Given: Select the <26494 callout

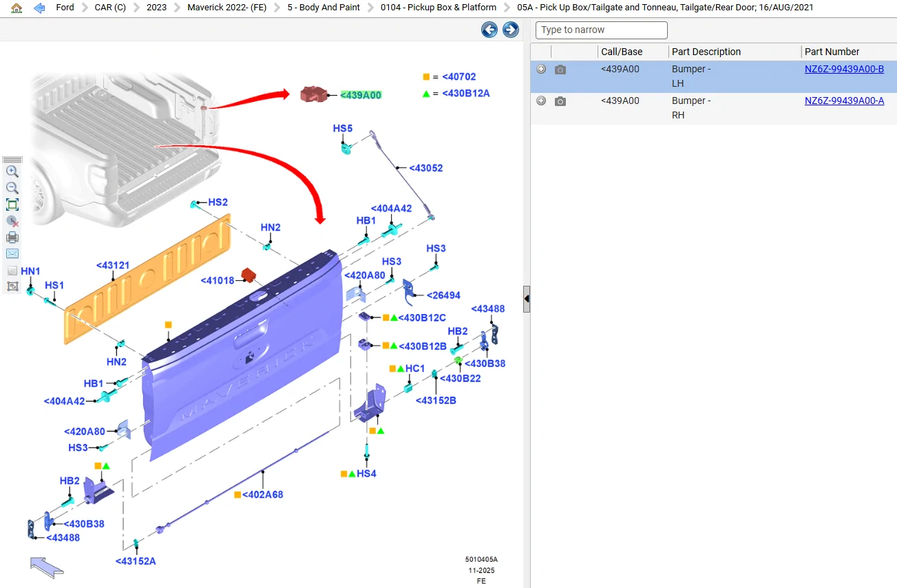Looking at the screenshot, I should coord(443,295).
